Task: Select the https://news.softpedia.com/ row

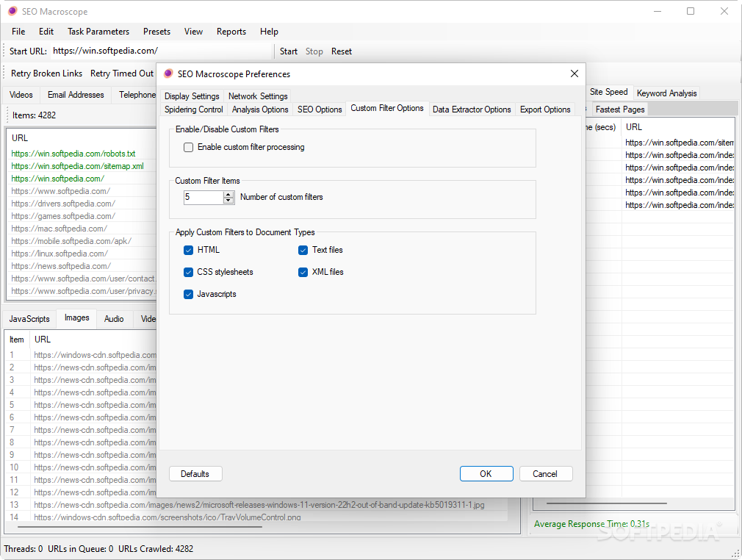Action: tap(83, 266)
